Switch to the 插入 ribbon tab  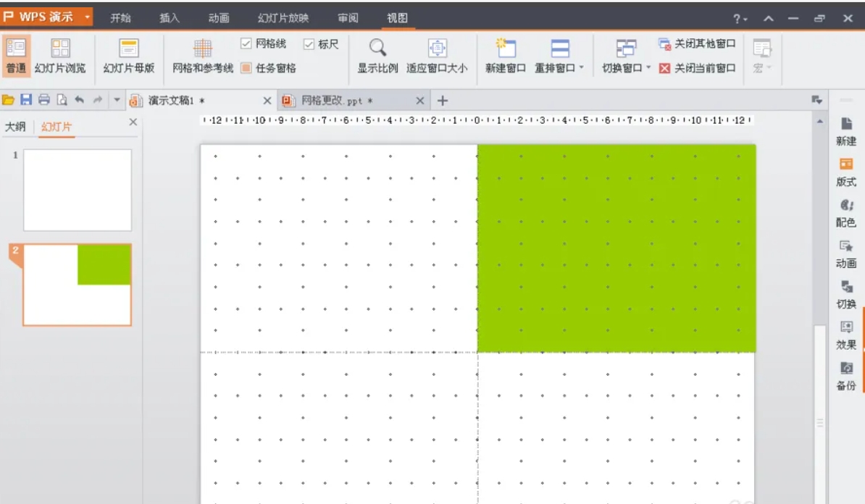coord(169,18)
